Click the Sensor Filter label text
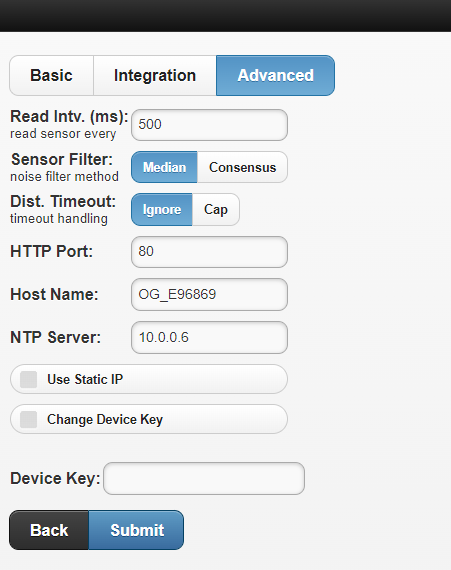Viewport: 451px width, 570px height. 62,160
